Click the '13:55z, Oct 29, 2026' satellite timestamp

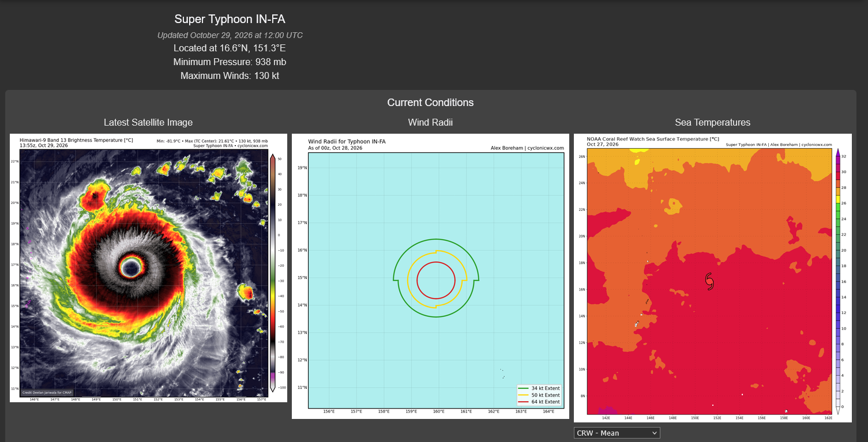point(44,146)
